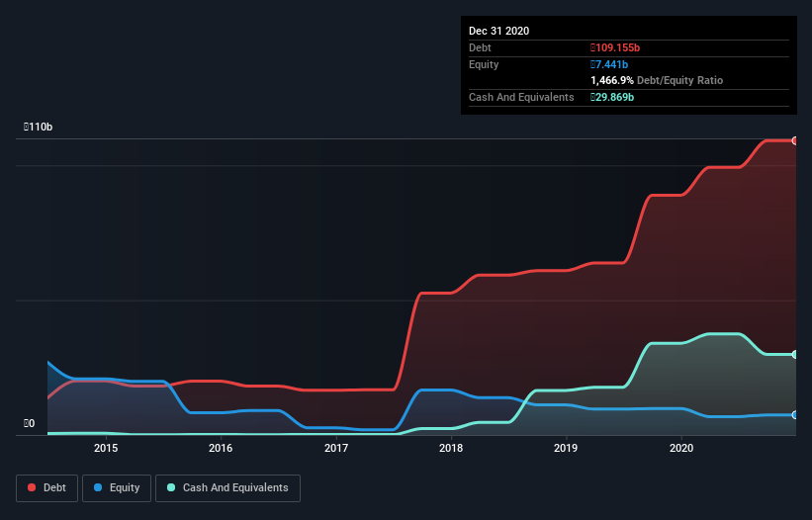Image resolution: width=812 pixels, height=520 pixels.
Task: Click the Cash value 29.869b in tooltip
Action: tap(612, 97)
